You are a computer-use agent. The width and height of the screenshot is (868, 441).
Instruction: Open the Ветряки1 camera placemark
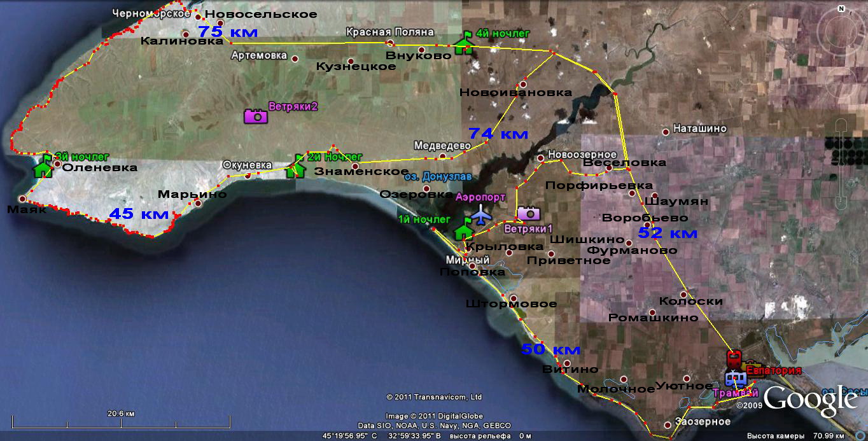pos(528,213)
